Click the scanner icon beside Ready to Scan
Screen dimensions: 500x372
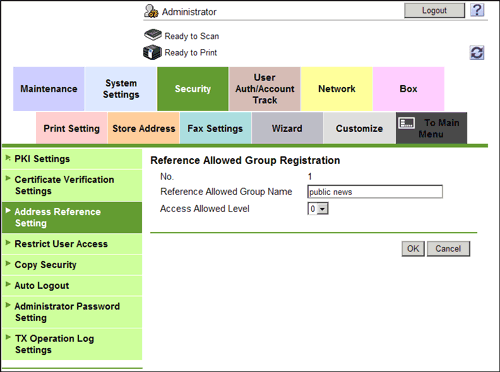153,35
